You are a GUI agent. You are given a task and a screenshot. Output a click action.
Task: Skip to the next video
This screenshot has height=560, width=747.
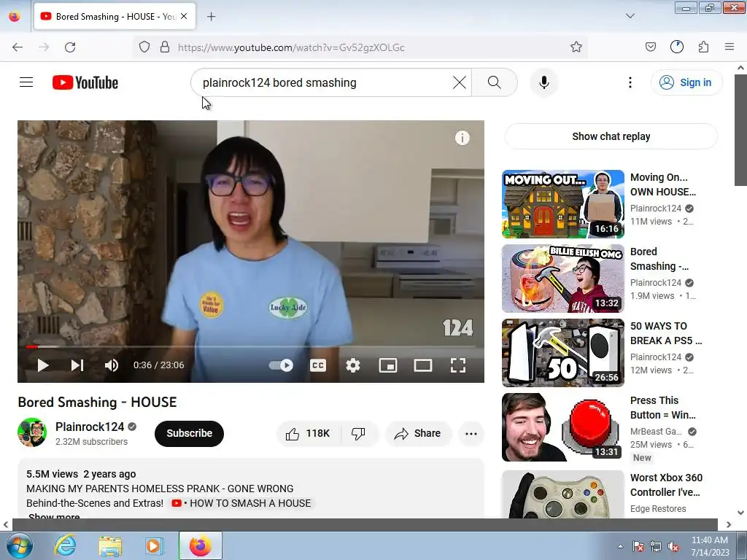click(x=77, y=365)
